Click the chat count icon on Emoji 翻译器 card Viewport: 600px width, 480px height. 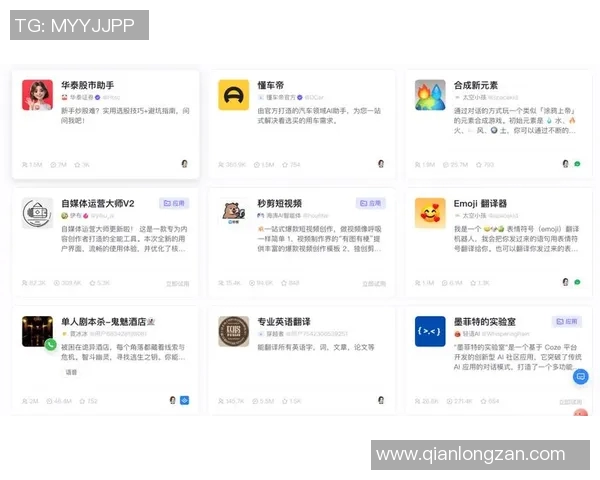click(445, 283)
